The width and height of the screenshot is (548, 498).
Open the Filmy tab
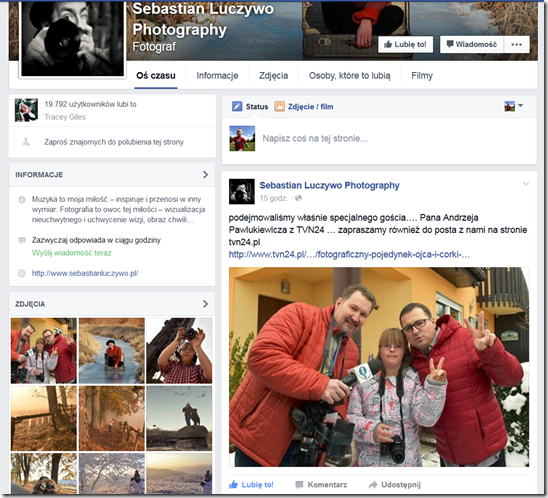(x=422, y=75)
